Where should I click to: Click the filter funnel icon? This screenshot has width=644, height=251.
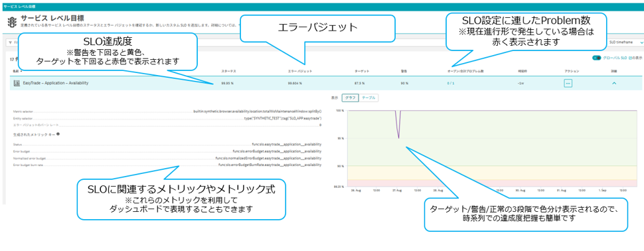[x=11, y=42]
